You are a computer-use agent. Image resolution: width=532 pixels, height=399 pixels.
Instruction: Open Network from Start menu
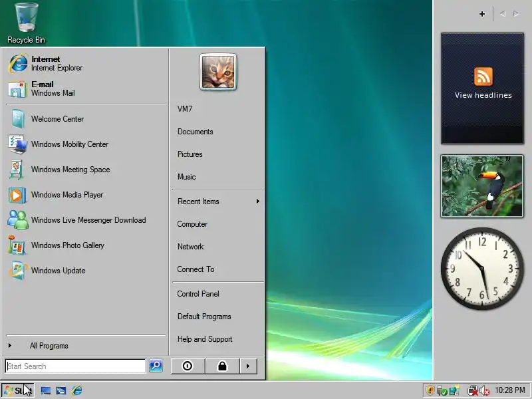(217, 247)
